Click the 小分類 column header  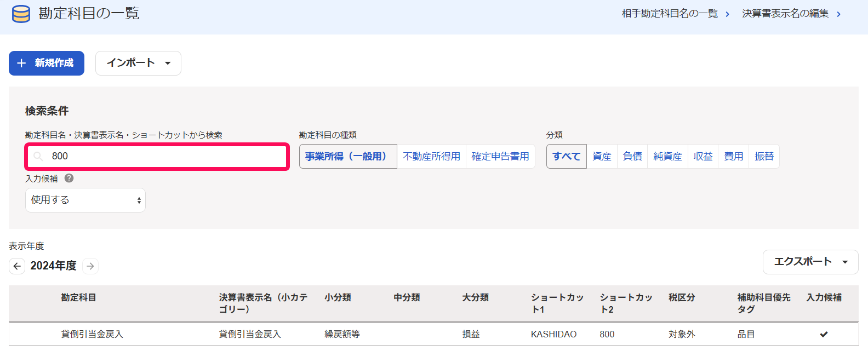[x=338, y=297]
